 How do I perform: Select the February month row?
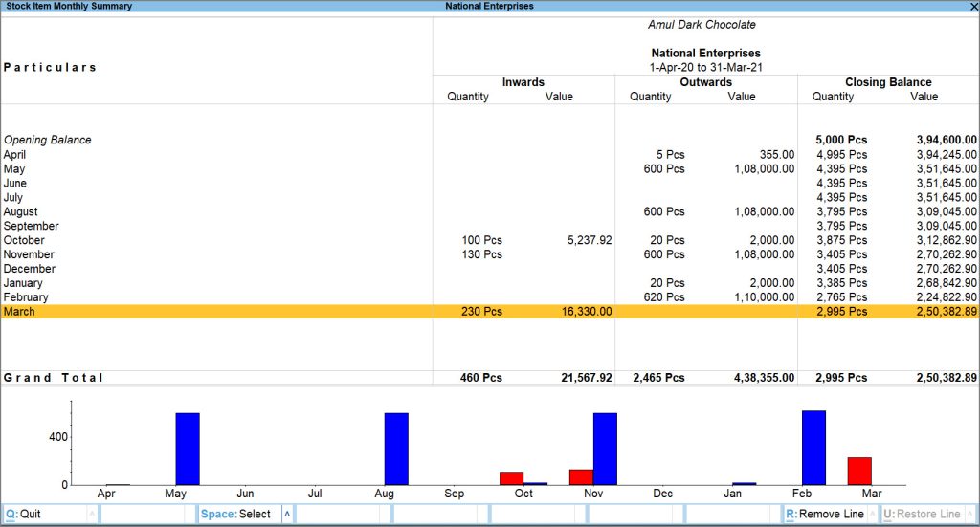click(x=490, y=297)
